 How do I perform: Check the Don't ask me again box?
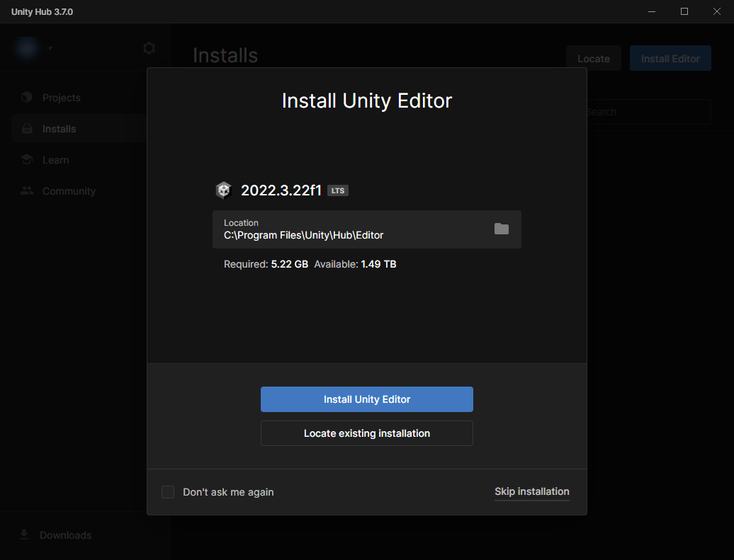coord(168,492)
